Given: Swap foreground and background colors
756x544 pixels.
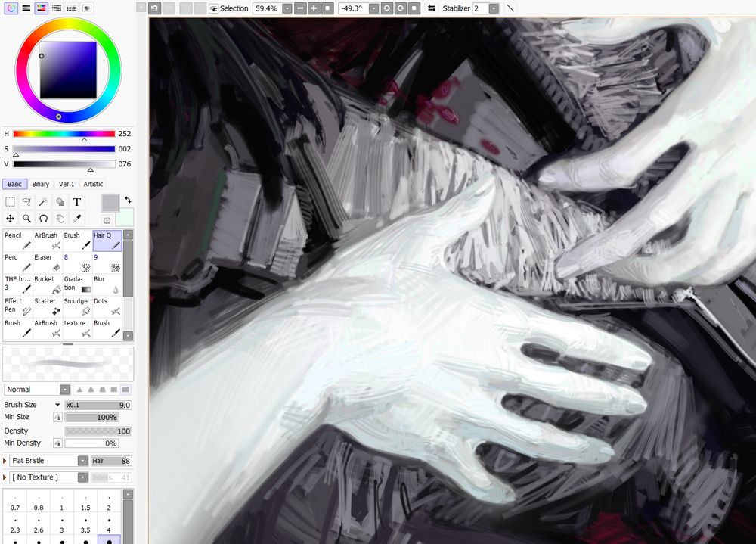Looking at the screenshot, I should click(x=128, y=199).
